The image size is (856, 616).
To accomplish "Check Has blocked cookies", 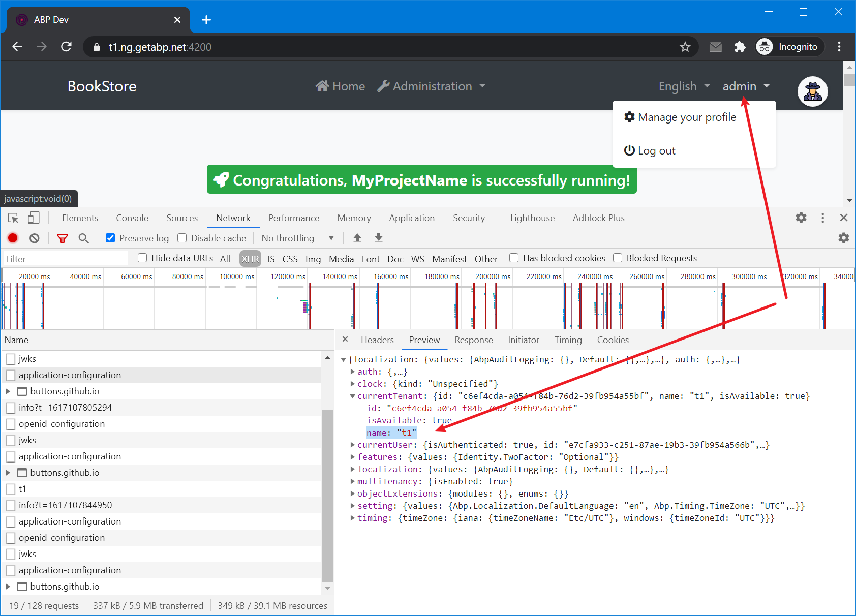I will 514,258.
